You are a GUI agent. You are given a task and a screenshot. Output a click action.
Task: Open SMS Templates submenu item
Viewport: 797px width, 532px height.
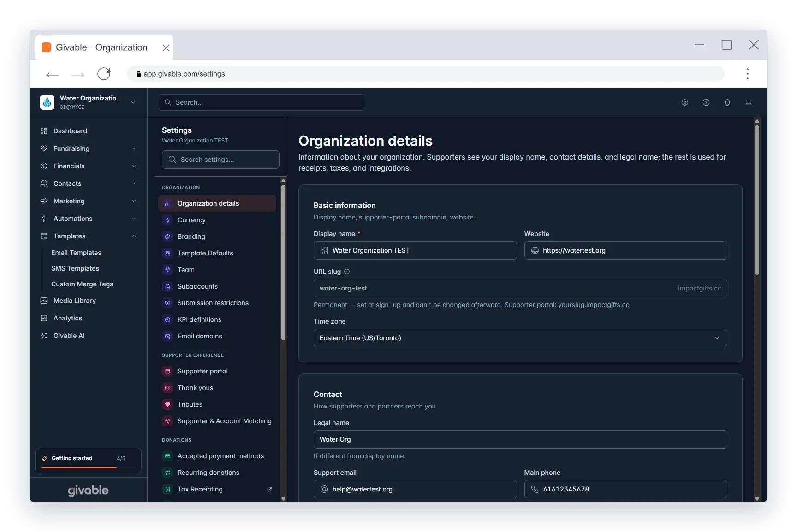coord(75,268)
